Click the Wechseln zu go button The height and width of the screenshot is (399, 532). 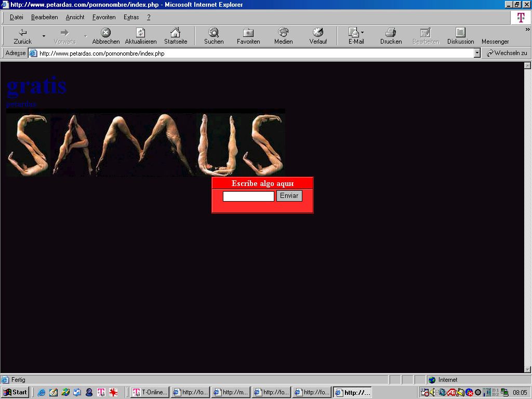click(x=507, y=53)
